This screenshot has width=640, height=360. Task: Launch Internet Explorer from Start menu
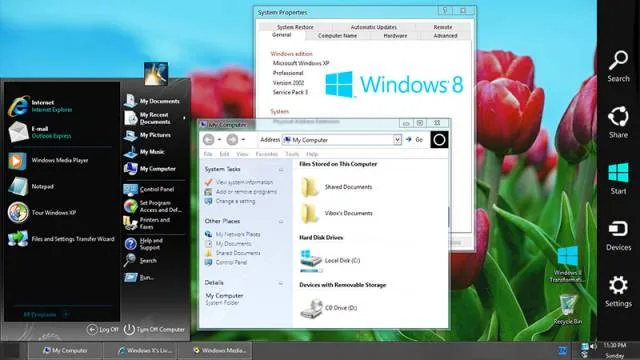(x=40, y=106)
